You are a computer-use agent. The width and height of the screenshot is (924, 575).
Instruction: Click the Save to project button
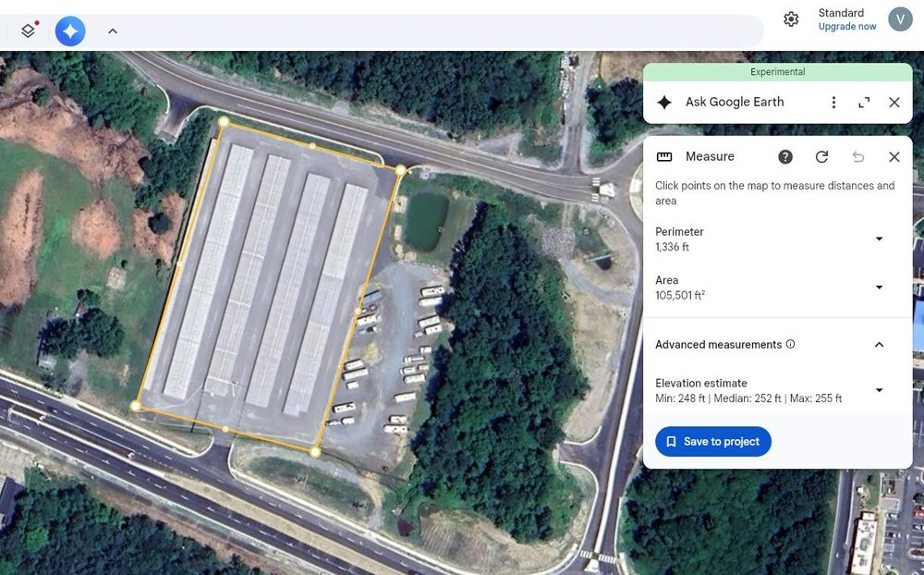pos(712,442)
